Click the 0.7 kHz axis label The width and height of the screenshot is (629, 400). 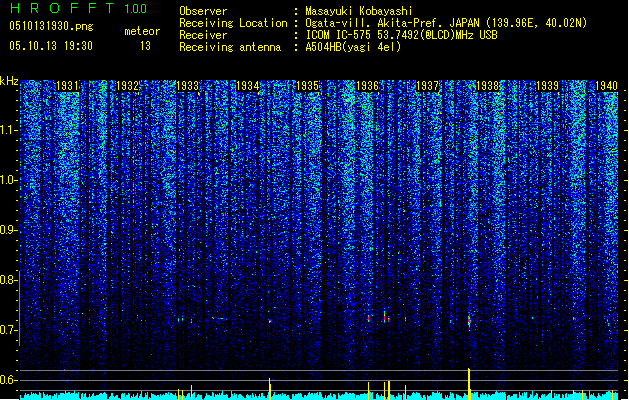pyautogui.click(x=9, y=330)
